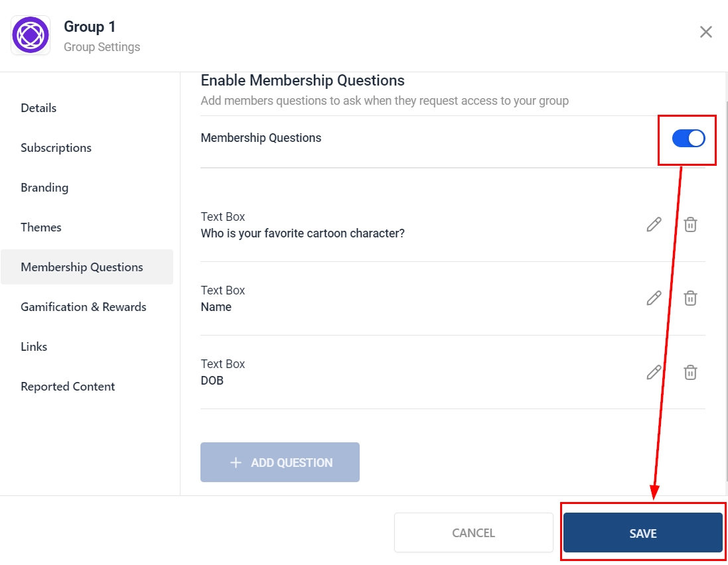Image resolution: width=728 pixels, height=565 pixels.
Task: Navigate to Links section
Action: click(34, 347)
